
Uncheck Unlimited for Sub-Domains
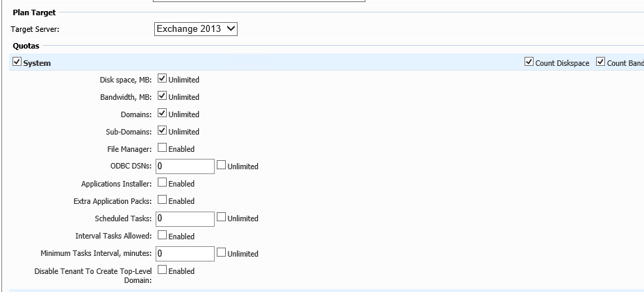point(163,131)
